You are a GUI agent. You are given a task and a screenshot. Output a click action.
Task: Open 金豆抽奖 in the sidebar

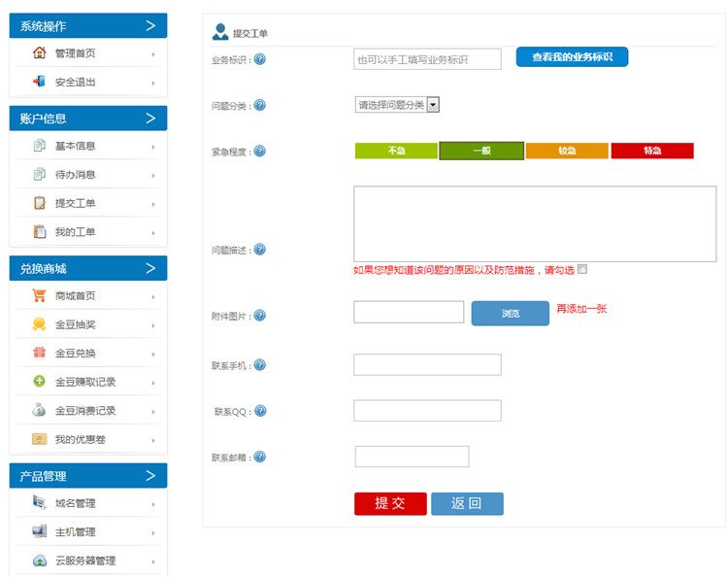88,324
